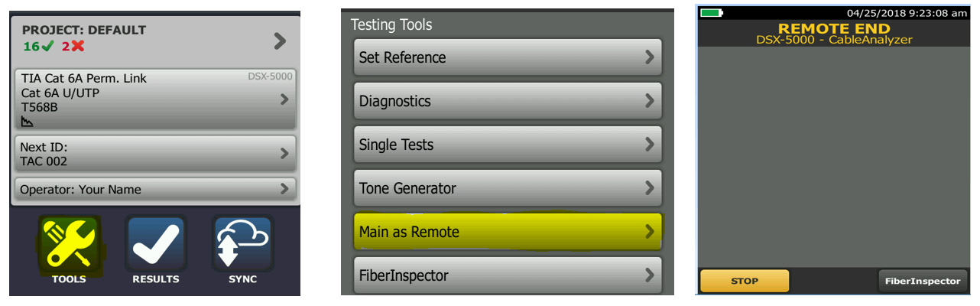Open the Diagnostics menu item

coord(508,101)
